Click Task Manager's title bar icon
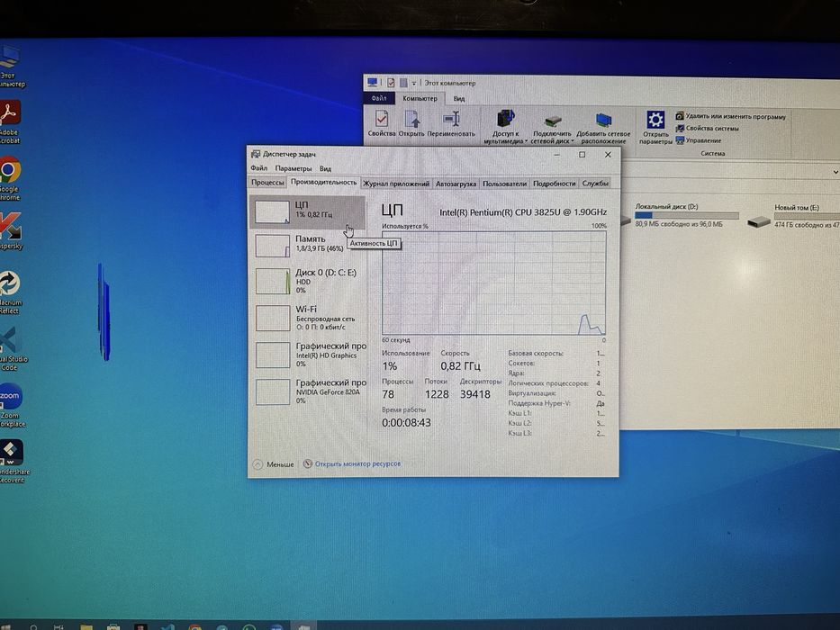 pyautogui.click(x=256, y=154)
